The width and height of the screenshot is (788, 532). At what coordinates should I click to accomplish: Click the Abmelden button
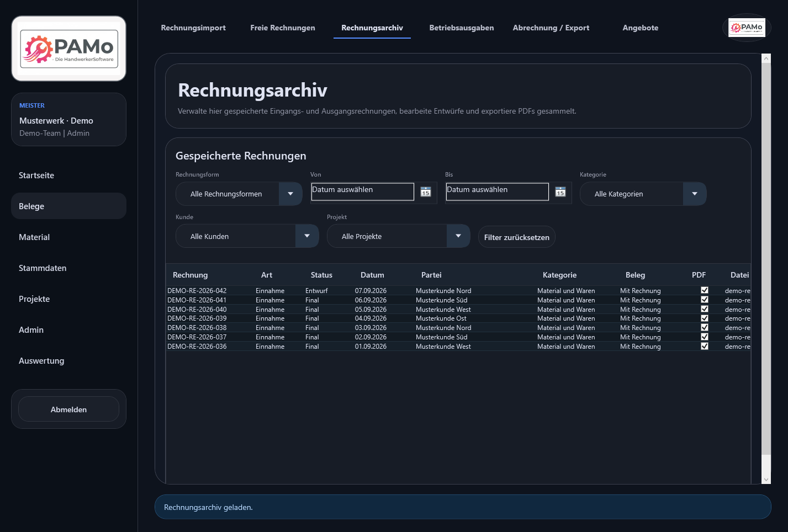click(69, 409)
